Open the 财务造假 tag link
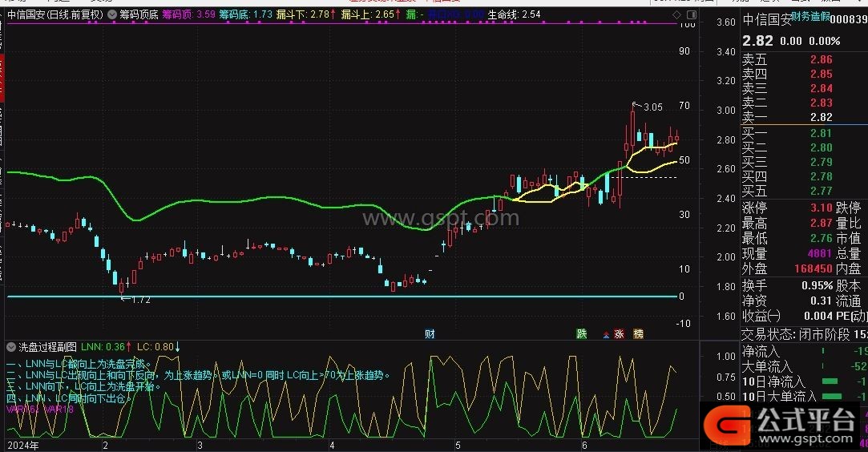The height and width of the screenshot is (452, 868). pos(810,17)
